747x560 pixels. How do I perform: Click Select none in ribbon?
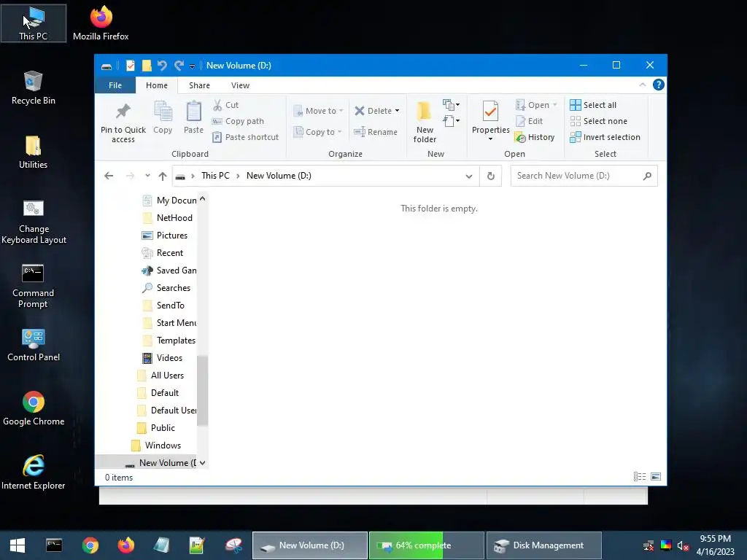pos(598,121)
